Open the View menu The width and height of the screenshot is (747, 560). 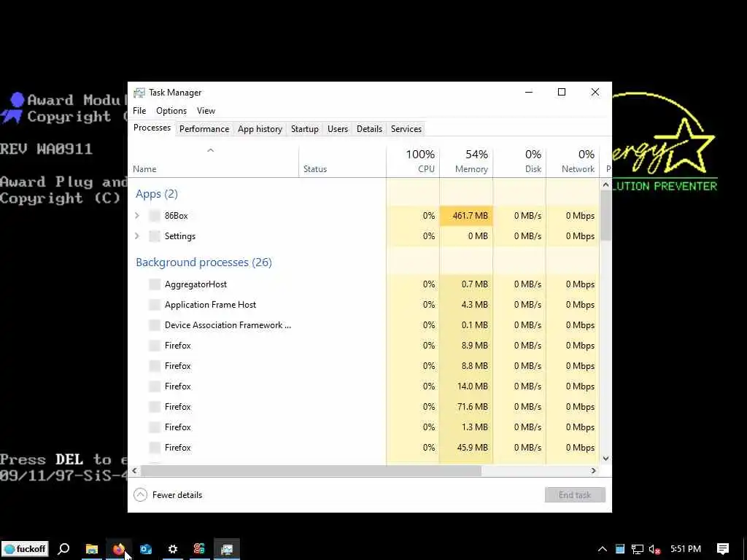click(x=206, y=111)
